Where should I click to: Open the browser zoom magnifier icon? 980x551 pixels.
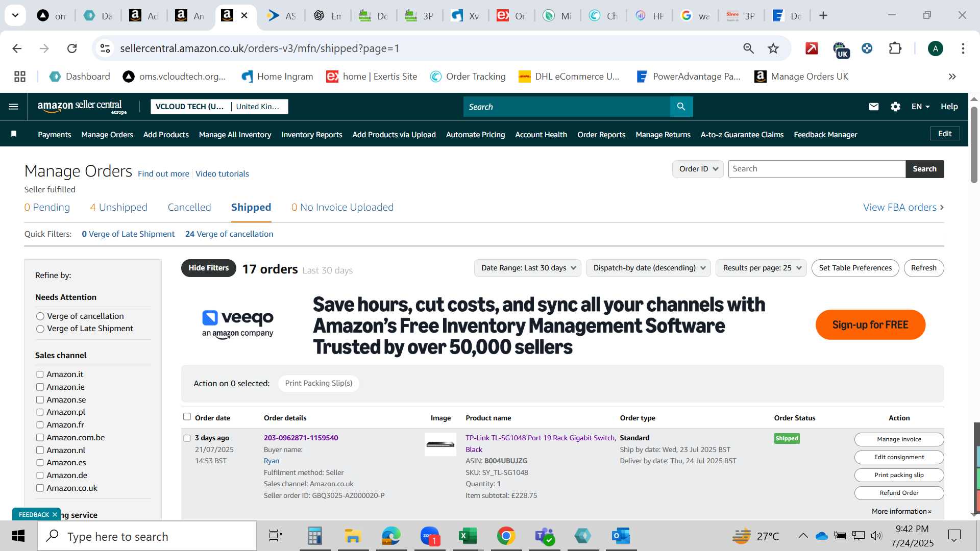coord(748,48)
